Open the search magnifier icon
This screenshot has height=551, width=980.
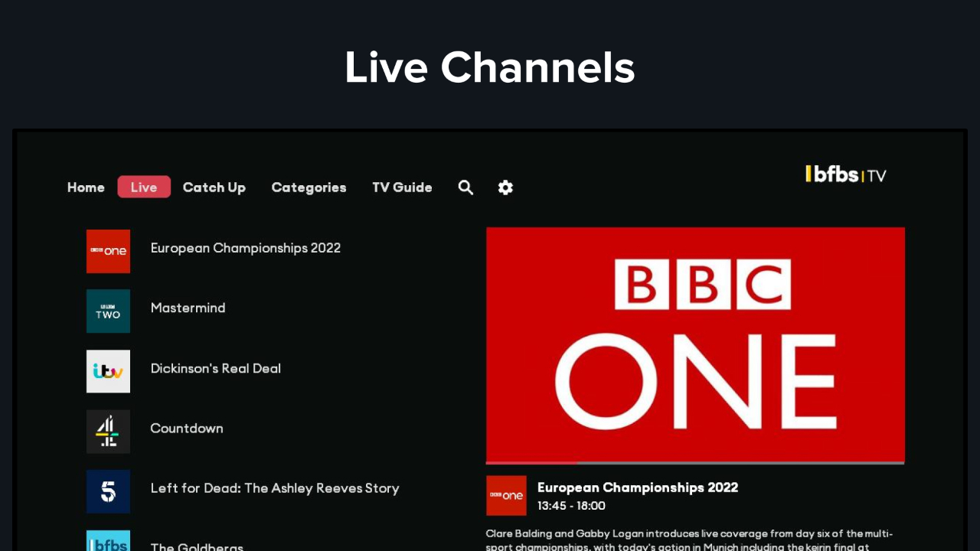click(x=465, y=187)
